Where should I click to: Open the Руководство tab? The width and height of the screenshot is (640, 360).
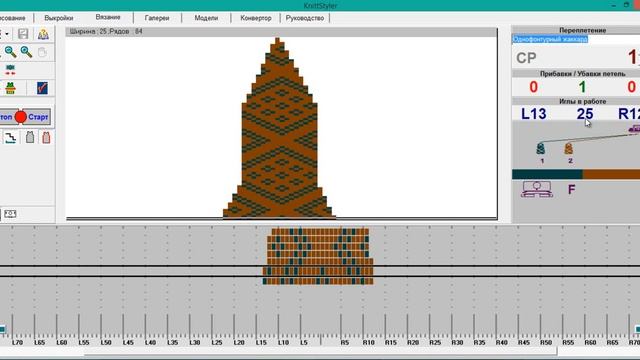(305, 18)
